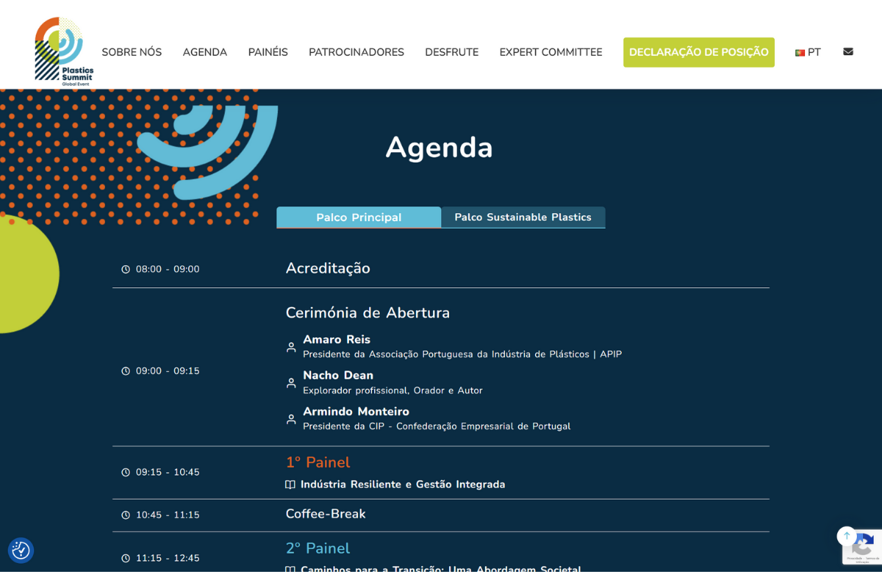
Task: Click the person icon beside Nacho Dean
Action: [291, 383]
